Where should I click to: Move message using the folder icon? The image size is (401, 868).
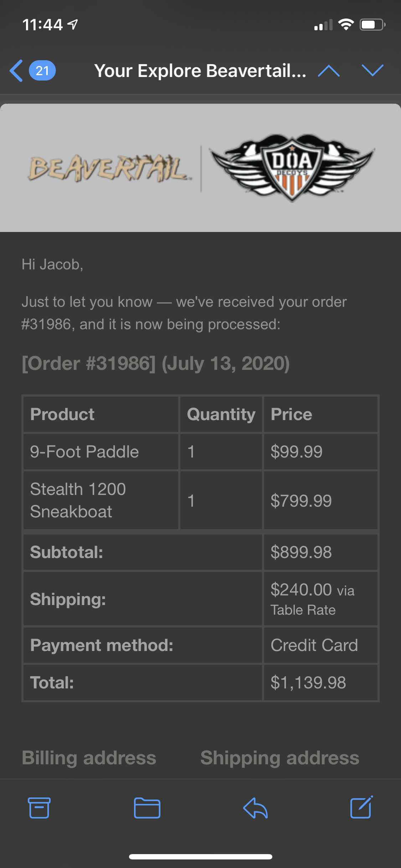click(x=147, y=808)
